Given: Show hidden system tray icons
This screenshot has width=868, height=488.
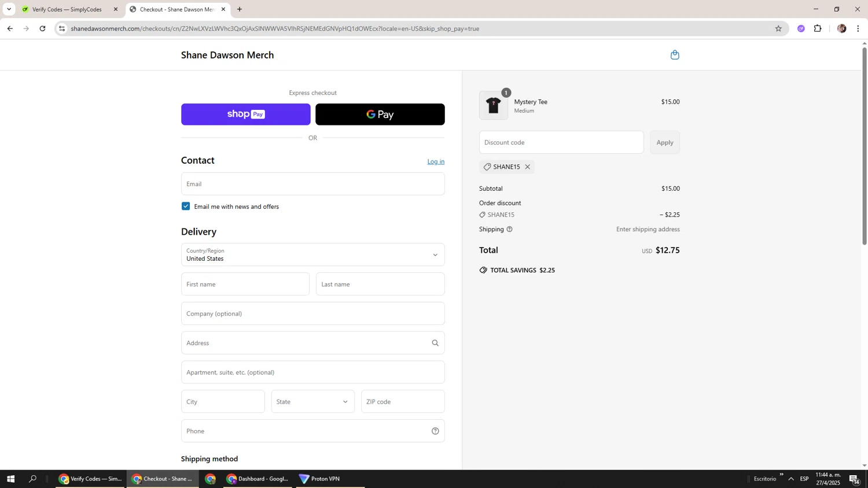Looking at the screenshot, I should [x=791, y=479].
